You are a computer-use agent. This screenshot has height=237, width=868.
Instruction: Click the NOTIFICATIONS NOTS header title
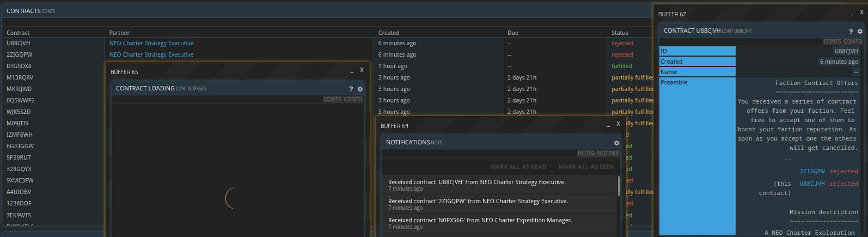click(x=414, y=142)
